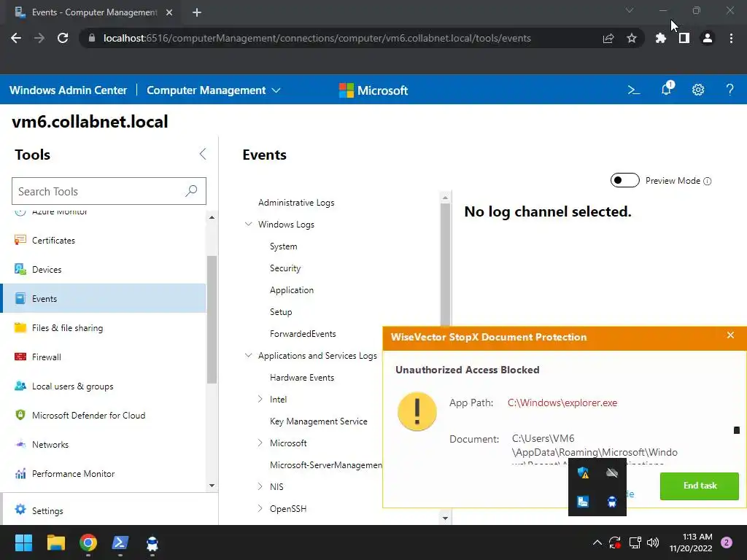Click the Preview Mode info icon
Image resolution: width=747 pixels, height=560 pixels.
coord(708,181)
